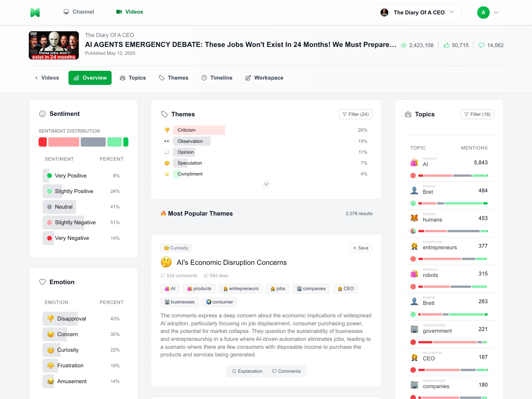Click the views eye icon

pyautogui.click(x=404, y=45)
